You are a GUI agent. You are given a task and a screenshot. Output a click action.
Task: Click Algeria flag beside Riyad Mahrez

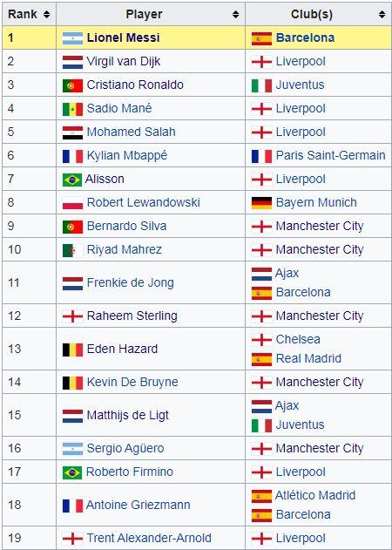click(72, 250)
